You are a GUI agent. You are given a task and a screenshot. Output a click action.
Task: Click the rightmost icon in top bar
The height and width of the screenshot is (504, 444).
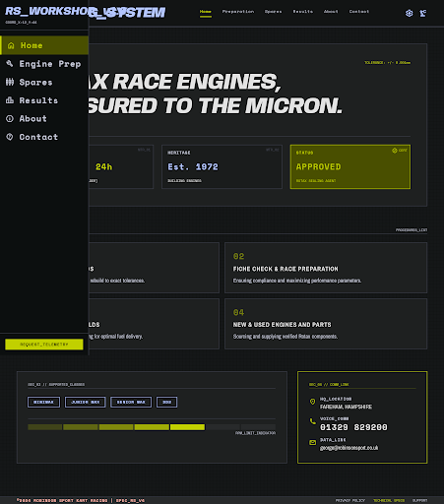tap(423, 13)
